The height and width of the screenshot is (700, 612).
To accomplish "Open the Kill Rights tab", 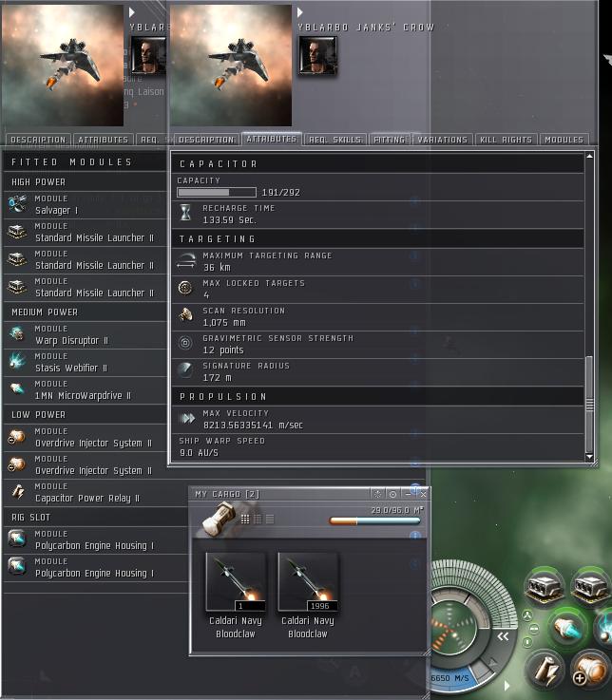I will coord(504,140).
